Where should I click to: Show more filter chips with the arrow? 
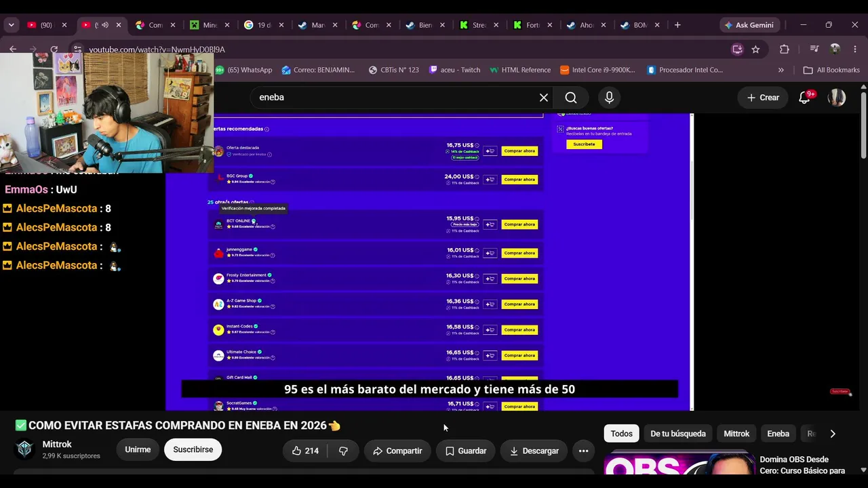click(x=833, y=434)
